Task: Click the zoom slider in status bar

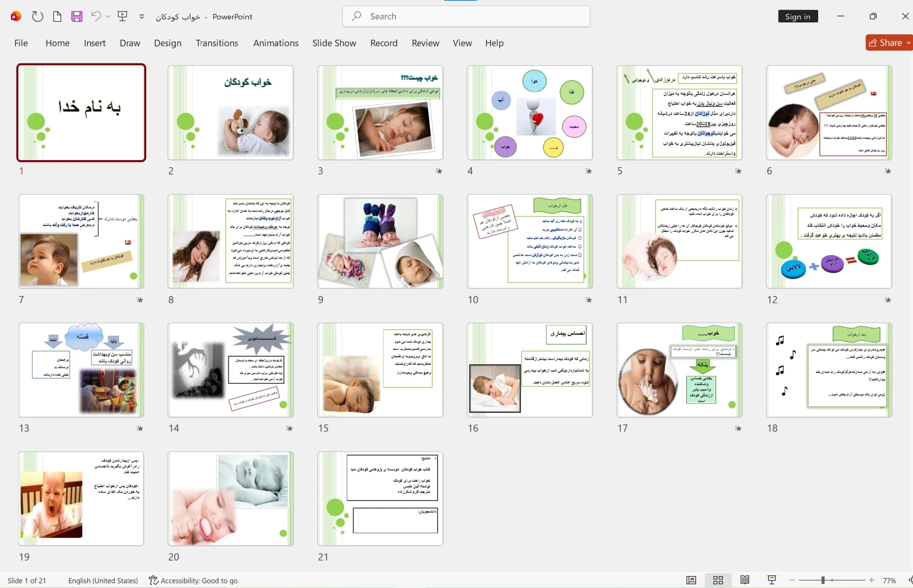Action: click(831, 581)
